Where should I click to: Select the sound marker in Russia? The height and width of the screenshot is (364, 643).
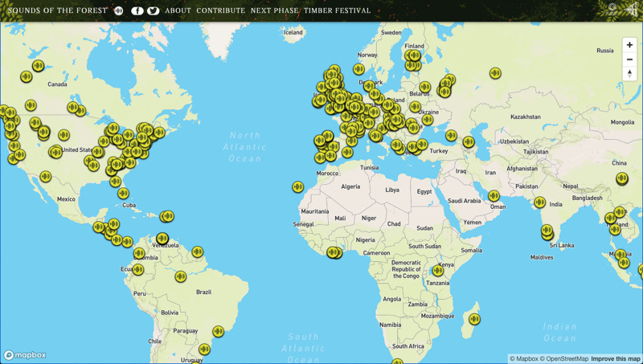coord(495,73)
